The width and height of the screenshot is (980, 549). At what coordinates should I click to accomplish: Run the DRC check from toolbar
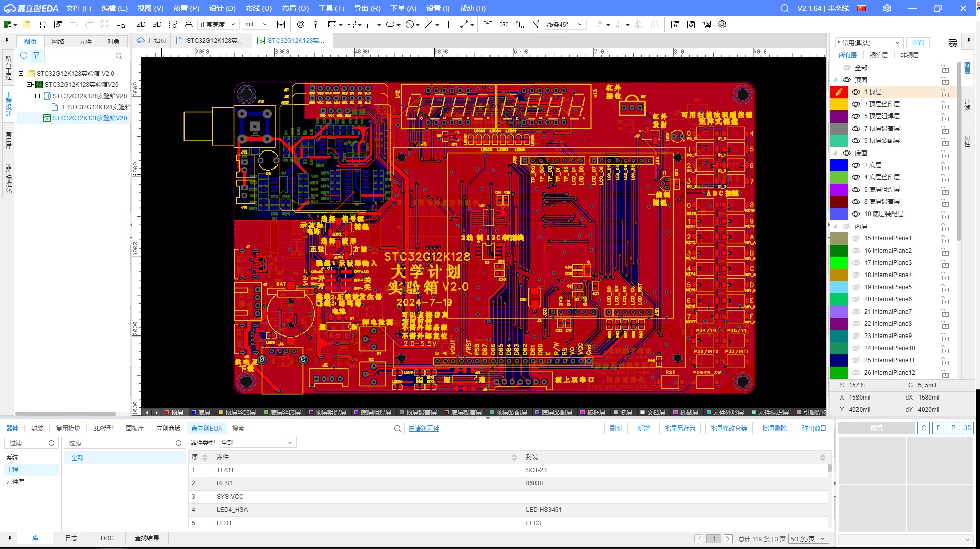point(504,24)
